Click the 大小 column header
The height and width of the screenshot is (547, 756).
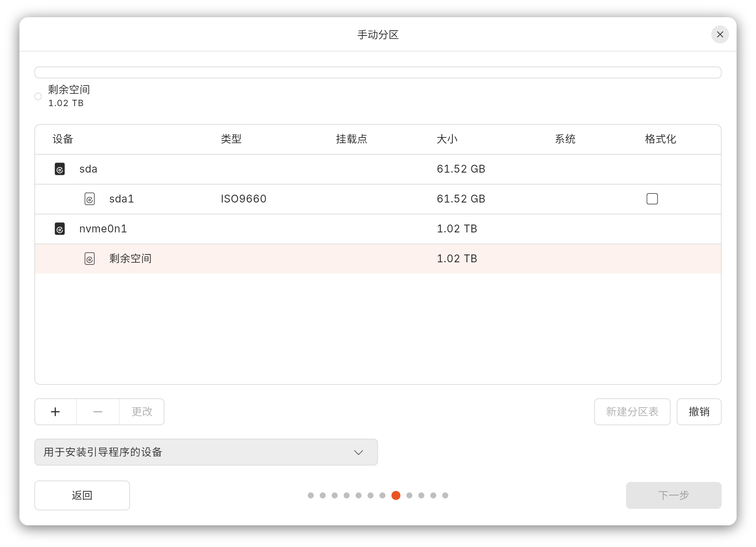point(447,139)
